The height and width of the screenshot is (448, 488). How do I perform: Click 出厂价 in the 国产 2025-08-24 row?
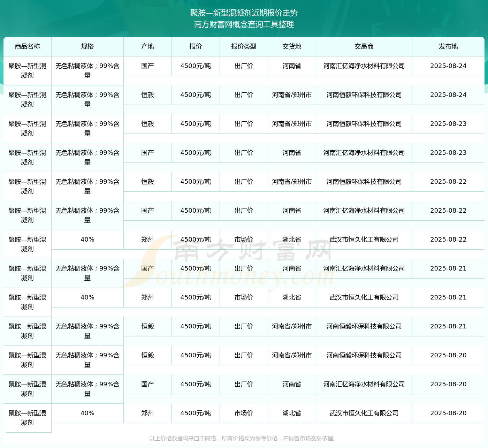coord(244,66)
